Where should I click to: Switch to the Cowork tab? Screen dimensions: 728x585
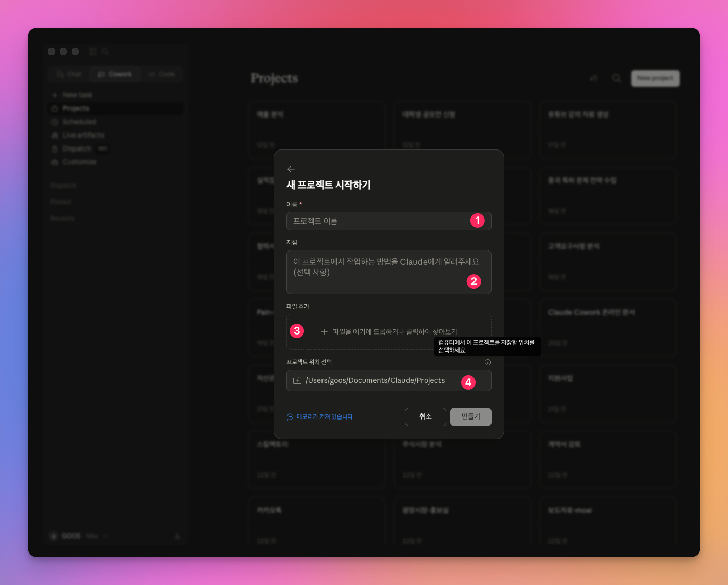click(x=115, y=74)
